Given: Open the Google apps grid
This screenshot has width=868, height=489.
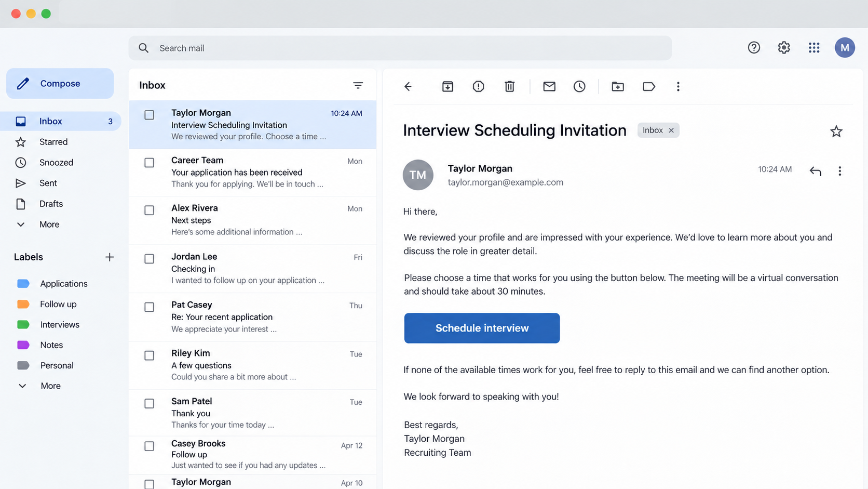Looking at the screenshot, I should click(814, 48).
